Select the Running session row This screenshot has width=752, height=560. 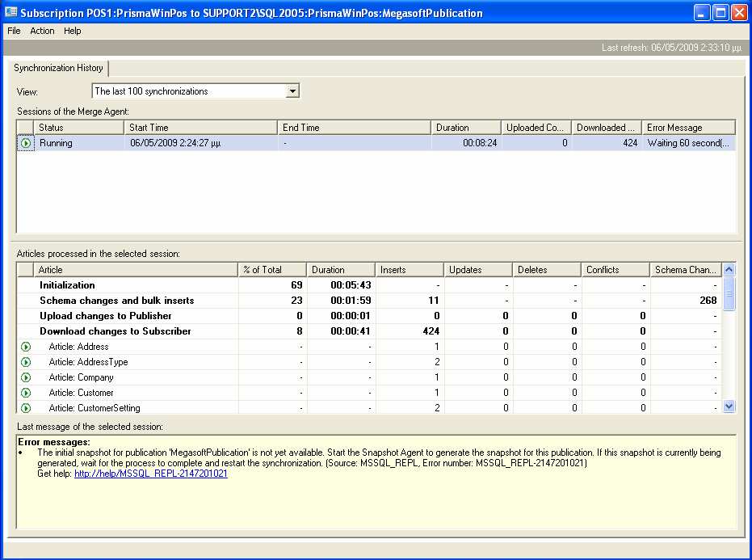pos(376,143)
